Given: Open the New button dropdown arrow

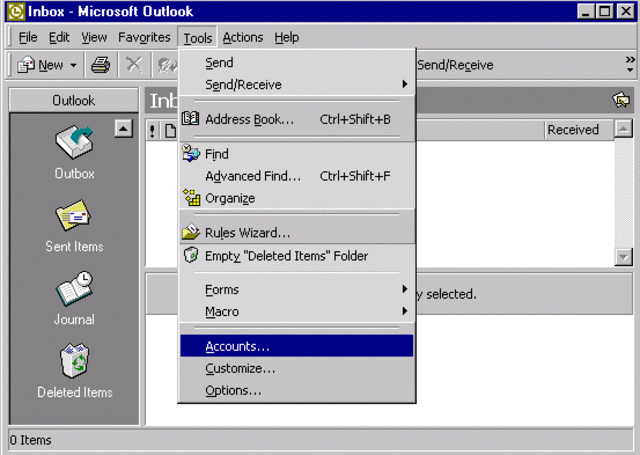Looking at the screenshot, I should (73, 65).
